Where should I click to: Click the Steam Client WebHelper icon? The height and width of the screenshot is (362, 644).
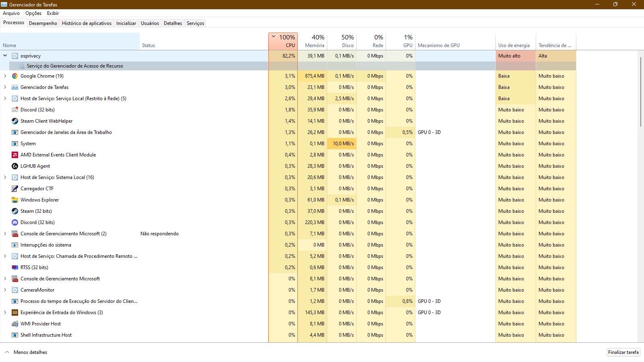click(15, 121)
